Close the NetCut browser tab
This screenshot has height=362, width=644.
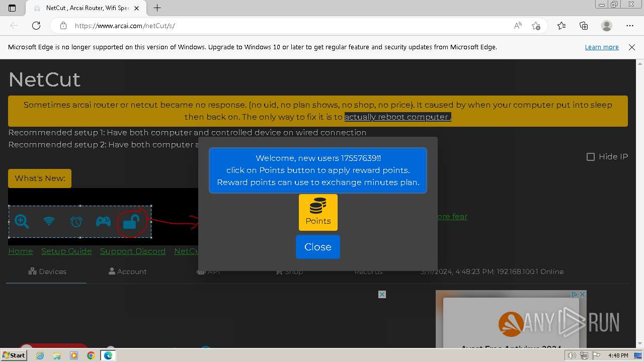point(136,8)
